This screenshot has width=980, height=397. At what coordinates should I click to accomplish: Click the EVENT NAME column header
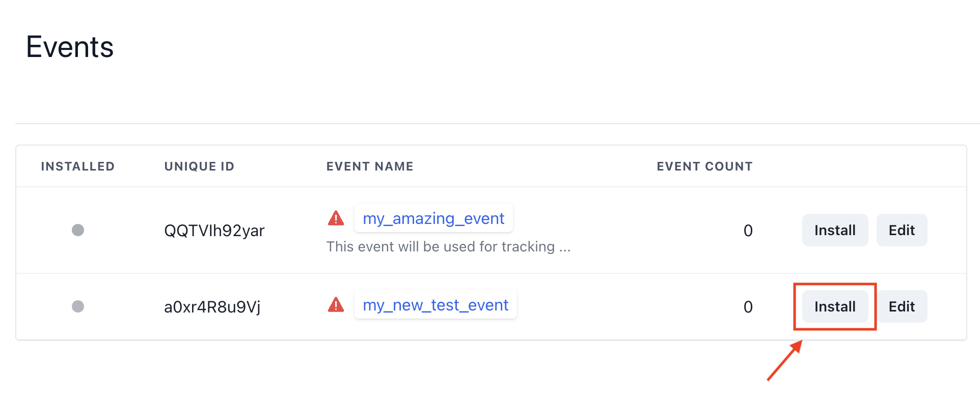(x=370, y=166)
